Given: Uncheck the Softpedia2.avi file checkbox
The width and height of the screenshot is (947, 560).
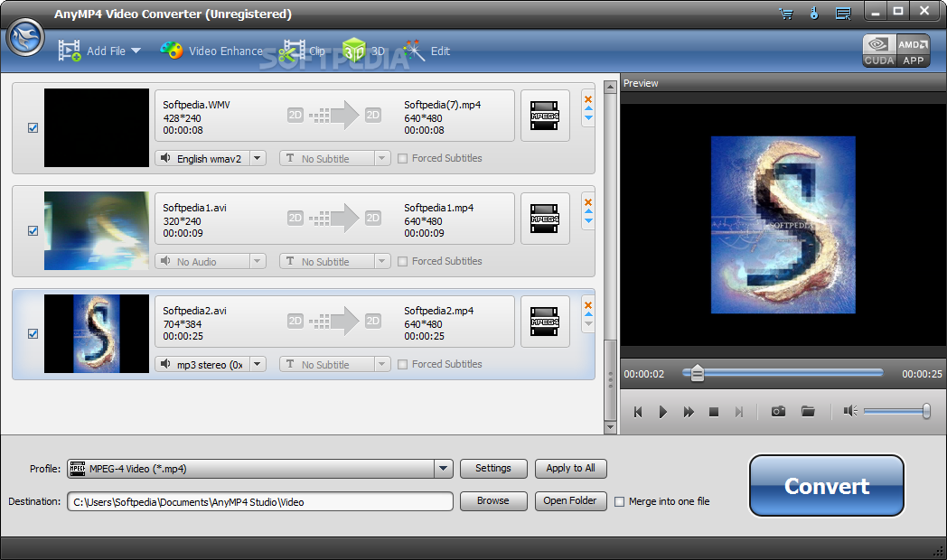Looking at the screenshot, I should click(33, 333).
